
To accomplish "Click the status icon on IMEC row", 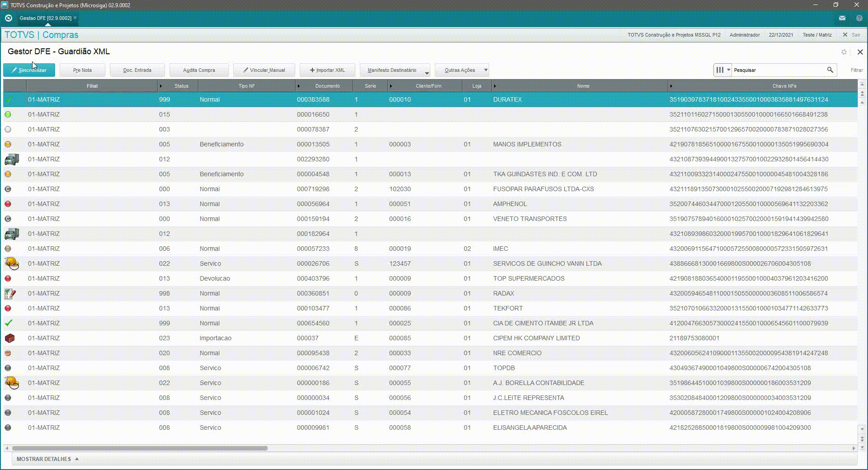I will (x=8, y=249).
